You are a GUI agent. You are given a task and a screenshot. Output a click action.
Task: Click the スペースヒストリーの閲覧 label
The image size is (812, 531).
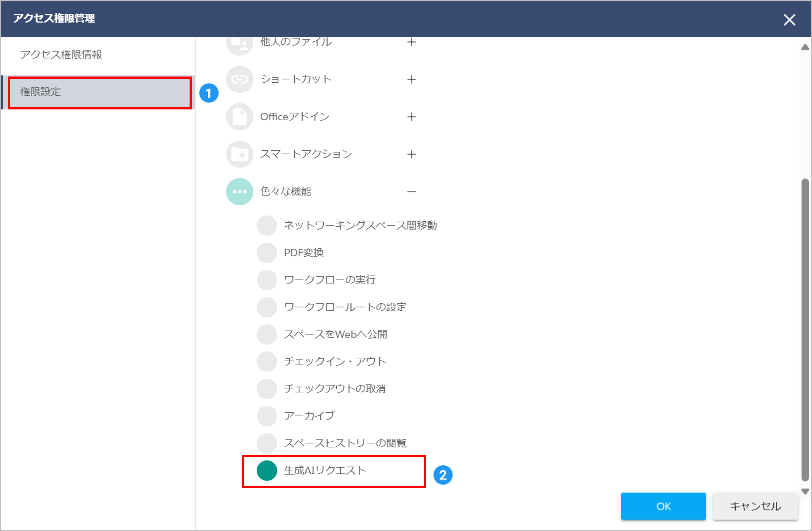[345, 443]
